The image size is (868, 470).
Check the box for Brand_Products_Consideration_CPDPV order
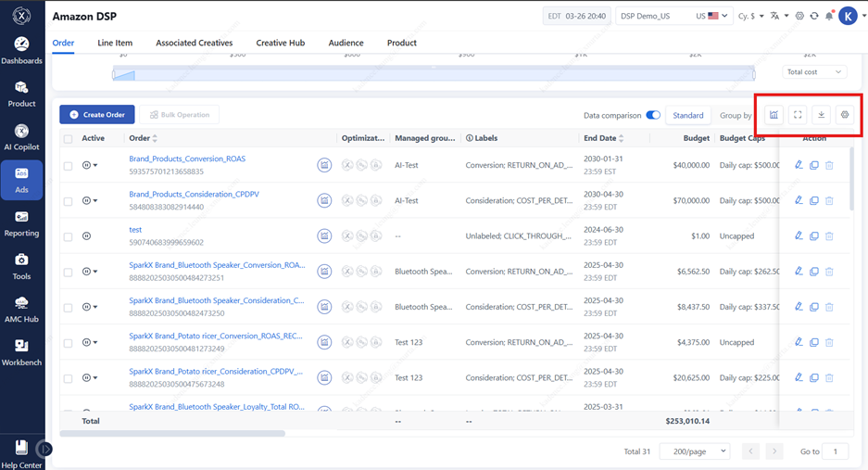(68, 201)
